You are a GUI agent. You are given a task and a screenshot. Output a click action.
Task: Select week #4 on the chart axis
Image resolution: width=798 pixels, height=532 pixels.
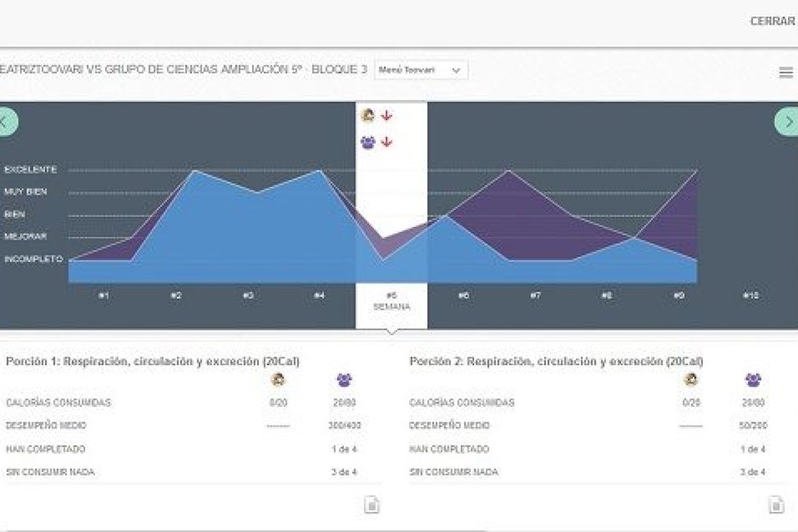319,295
